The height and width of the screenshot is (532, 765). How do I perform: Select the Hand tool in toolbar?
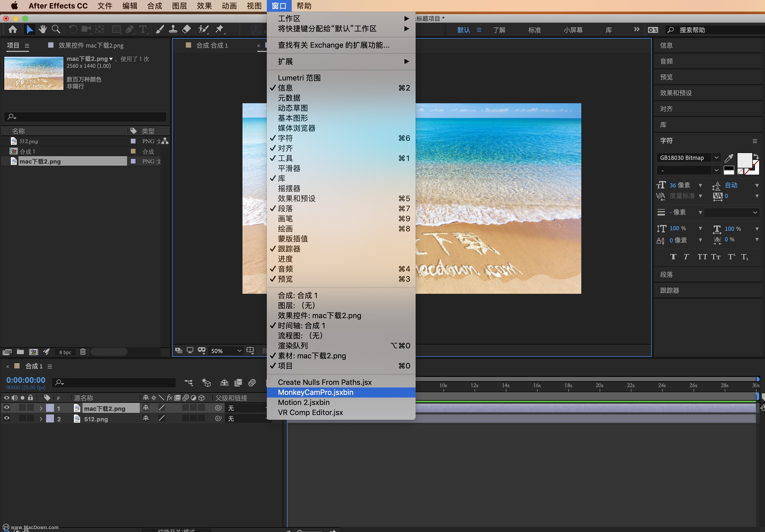(43, 29)
